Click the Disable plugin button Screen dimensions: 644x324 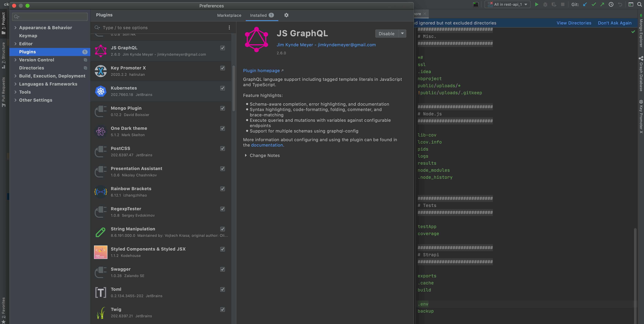click(x=386, y=34)
